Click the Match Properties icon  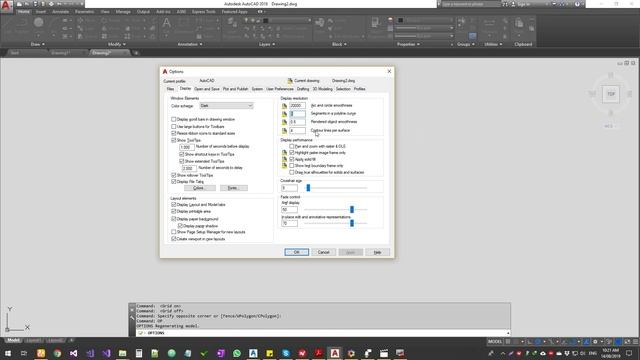click(x=375, y=23)
